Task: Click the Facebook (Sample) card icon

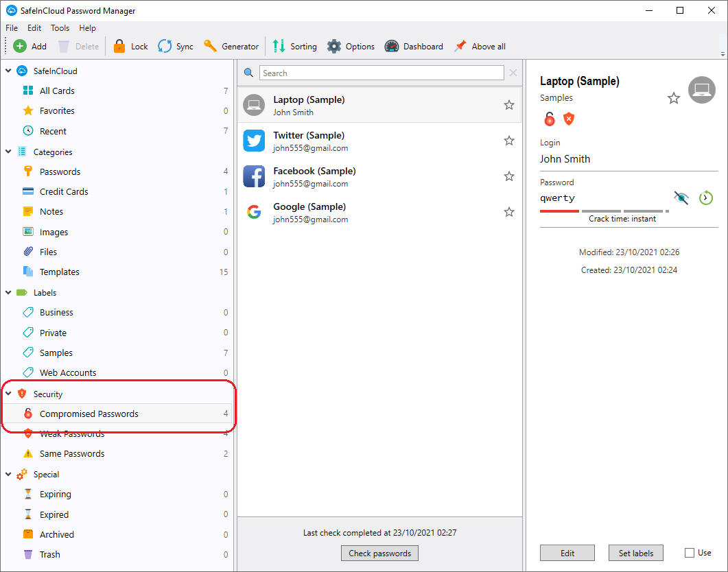Action: tap(254, 176)
